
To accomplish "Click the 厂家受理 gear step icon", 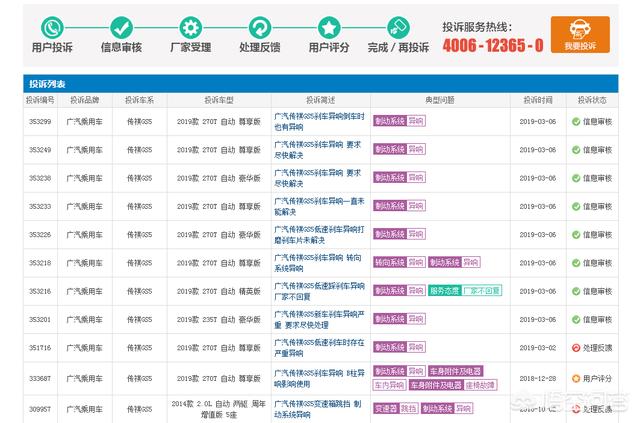I will (x=191, y=27).
